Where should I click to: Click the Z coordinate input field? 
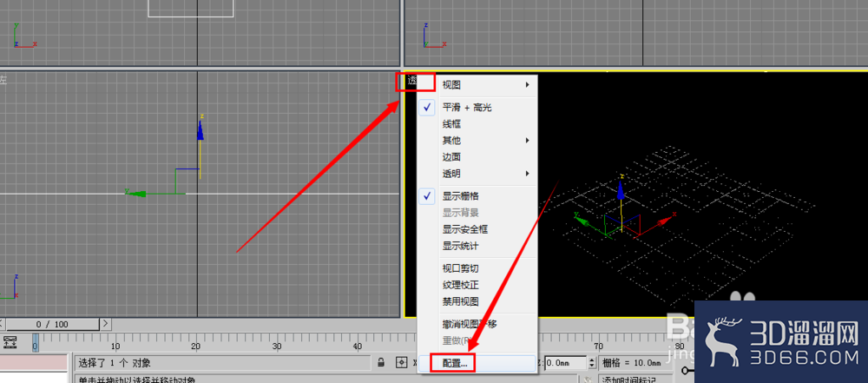pos(565,363)
